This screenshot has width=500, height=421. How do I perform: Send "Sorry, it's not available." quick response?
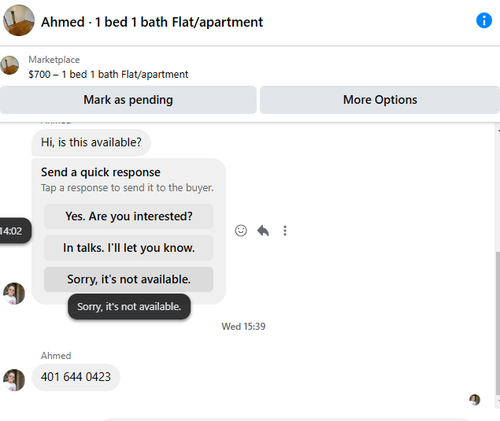(129, 279)
